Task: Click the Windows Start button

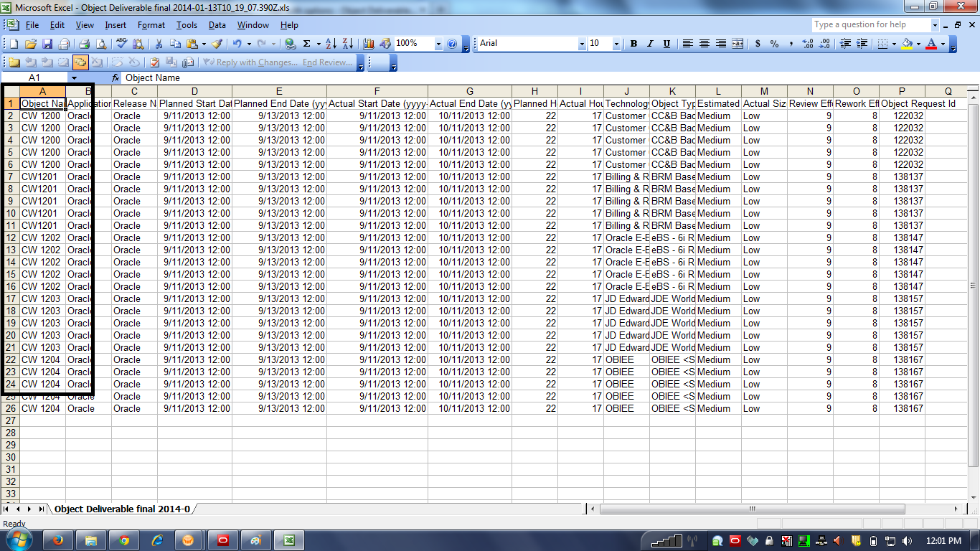Action: click(x=20, y=540)
